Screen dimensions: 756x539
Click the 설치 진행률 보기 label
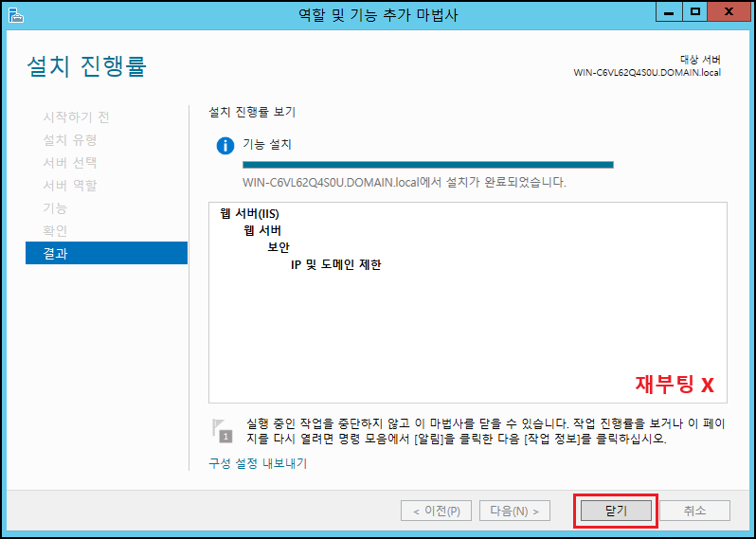252,112
